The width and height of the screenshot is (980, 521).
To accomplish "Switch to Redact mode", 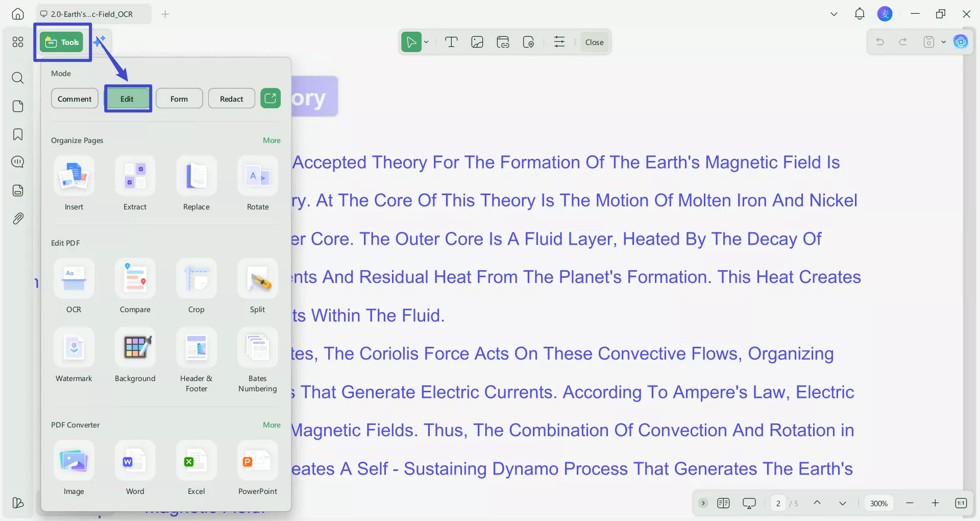I will 231,98.
